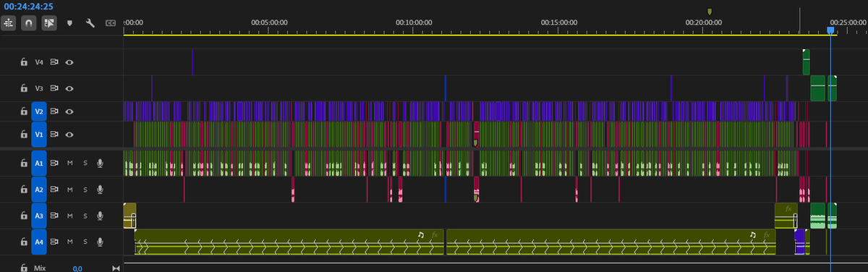The width and height of the screenshot is (868, 272).
Task: Toggle sync lock on track A1
Action: tap(55, 163)
